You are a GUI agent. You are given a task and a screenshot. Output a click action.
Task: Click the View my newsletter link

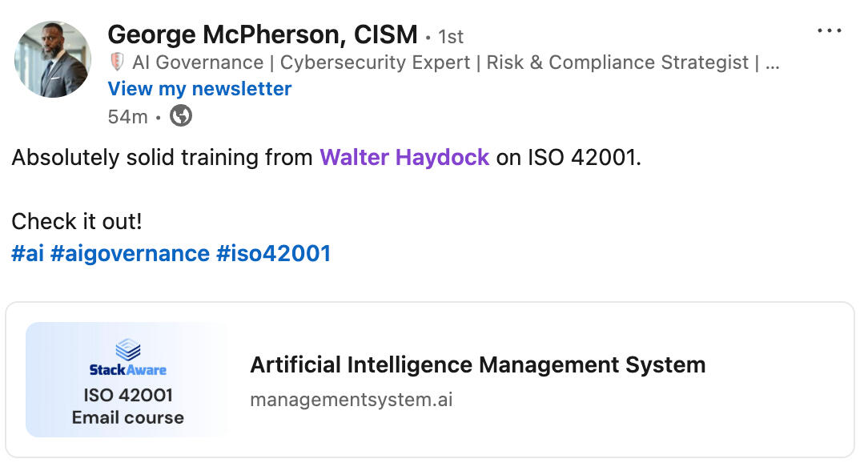point(199,88)
